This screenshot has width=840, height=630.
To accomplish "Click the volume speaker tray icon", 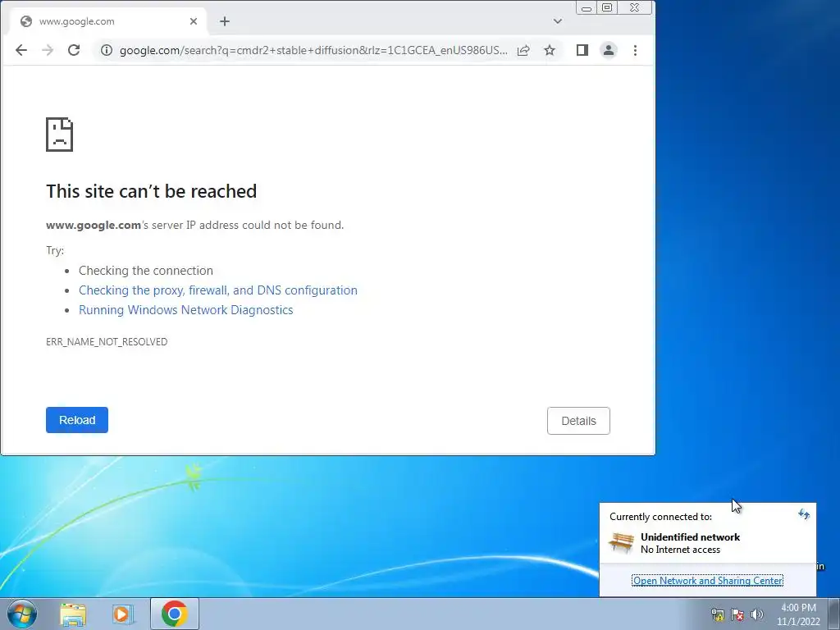I will [757, 614].
